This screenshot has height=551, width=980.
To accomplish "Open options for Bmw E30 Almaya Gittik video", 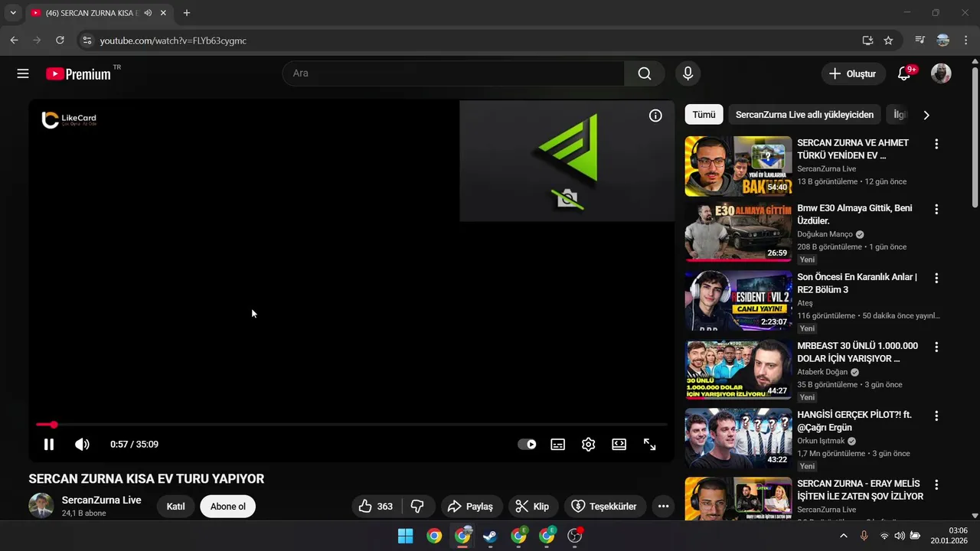I will 936,209.
